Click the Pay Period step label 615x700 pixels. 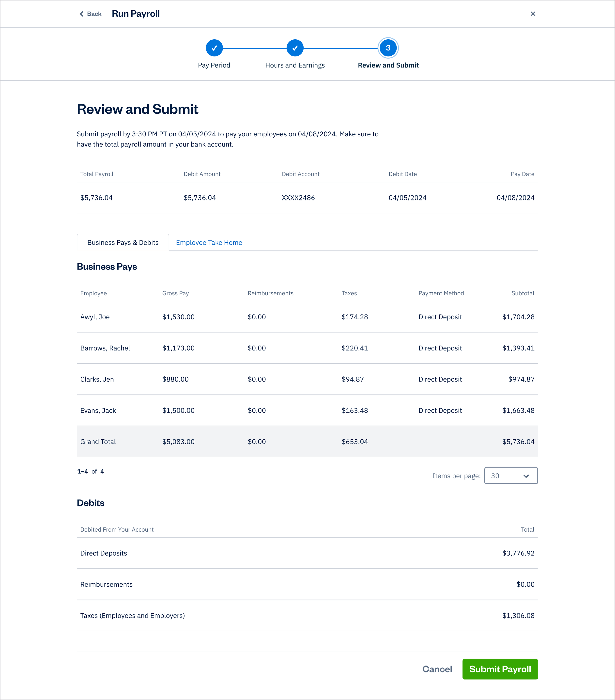pos(214,65)
